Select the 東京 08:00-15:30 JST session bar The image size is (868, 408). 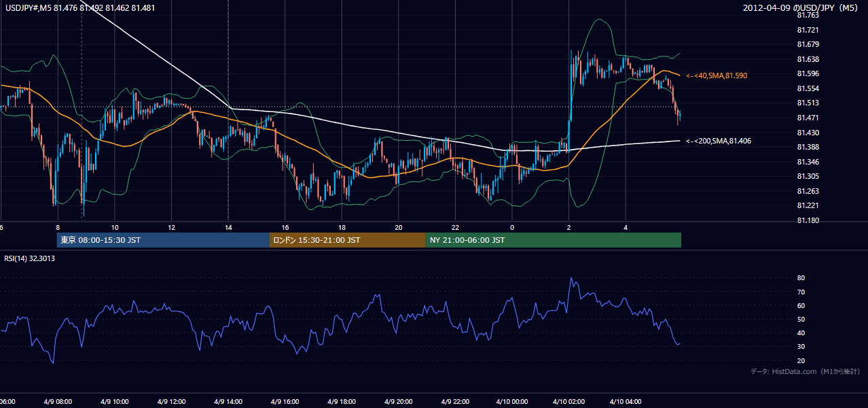[163, 240]
